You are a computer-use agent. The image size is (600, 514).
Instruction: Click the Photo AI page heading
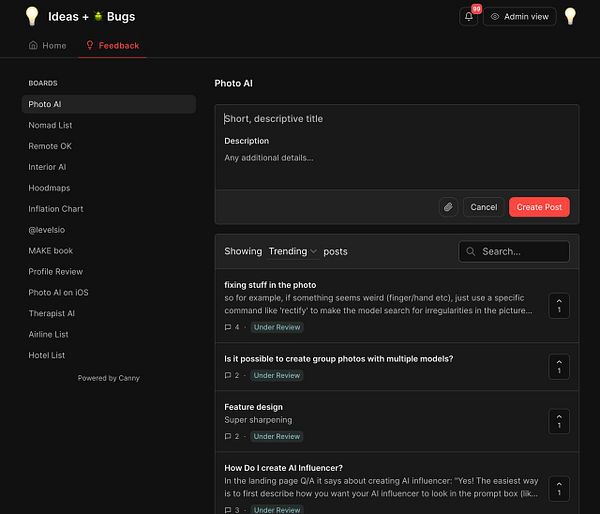pyautogui.click(x=233, y=83)
